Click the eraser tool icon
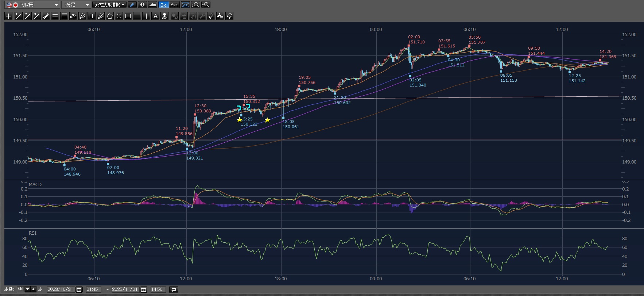This screenshot has height=296, width=644. pyautogui.click(x=211, y=16)
